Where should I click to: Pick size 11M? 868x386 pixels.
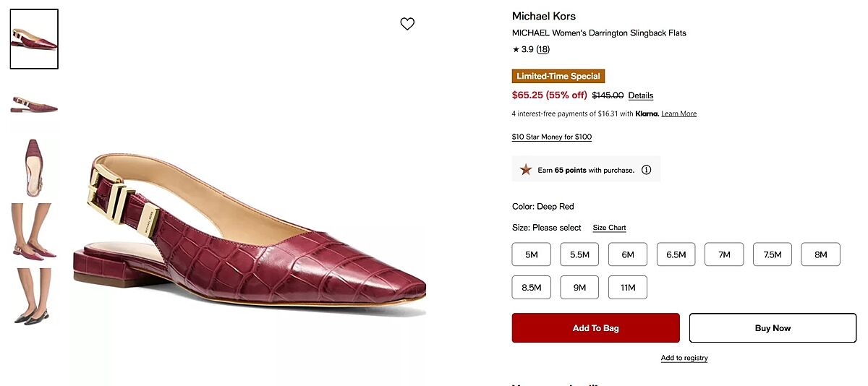[x=628, y=287]
